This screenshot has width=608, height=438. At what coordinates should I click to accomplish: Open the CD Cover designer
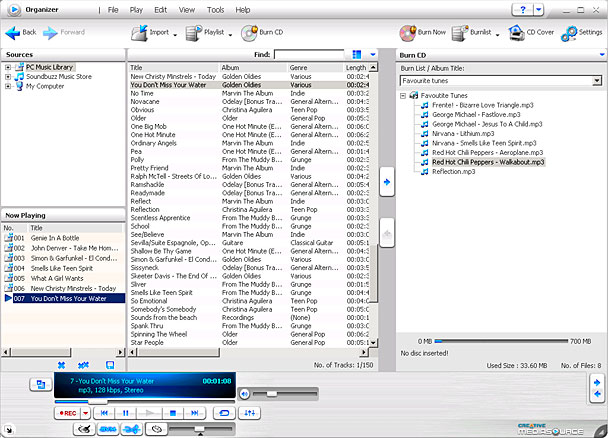[x=531, y=33]
